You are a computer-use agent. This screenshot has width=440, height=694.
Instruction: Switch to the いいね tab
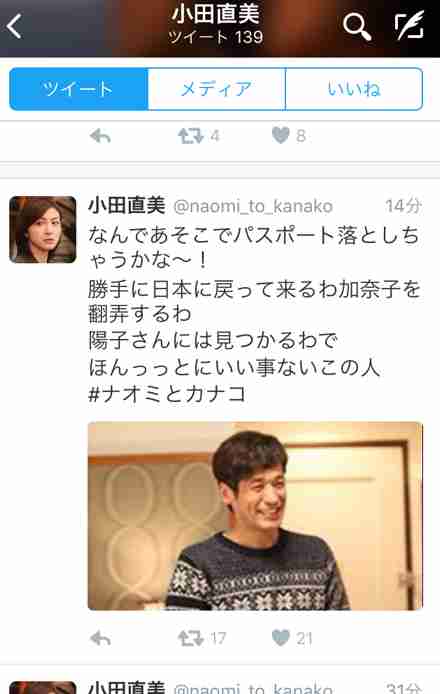(x=354, y=89)
